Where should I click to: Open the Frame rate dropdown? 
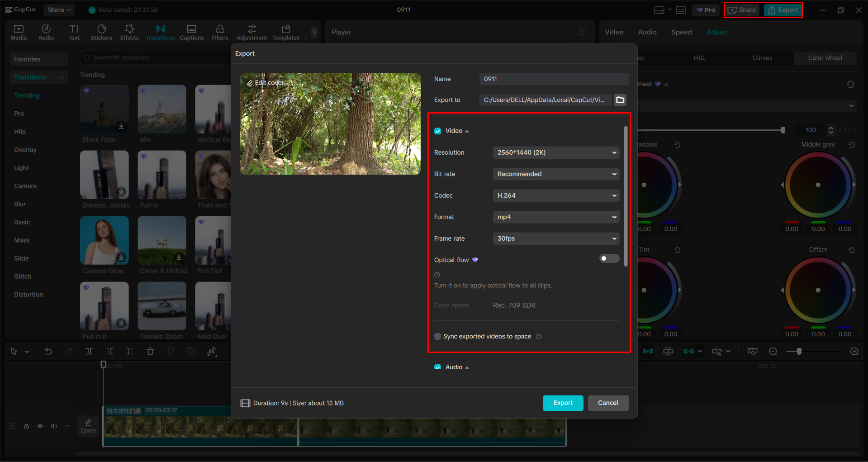[555, 238]
